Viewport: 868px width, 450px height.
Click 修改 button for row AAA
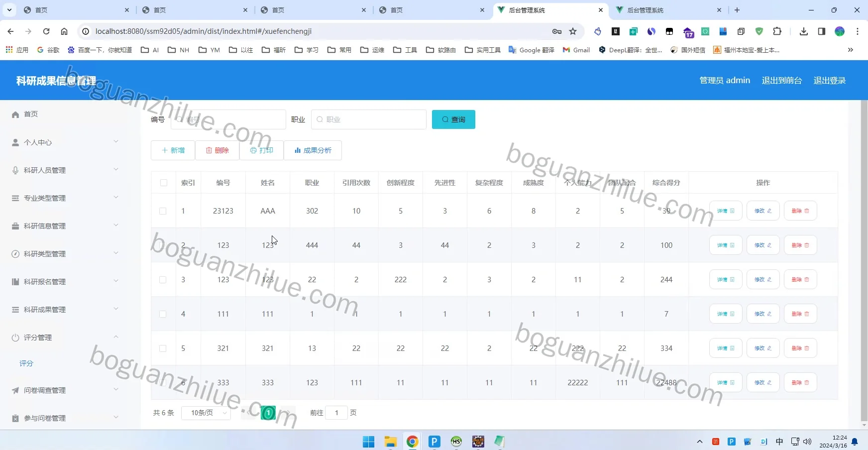[763, 211]
